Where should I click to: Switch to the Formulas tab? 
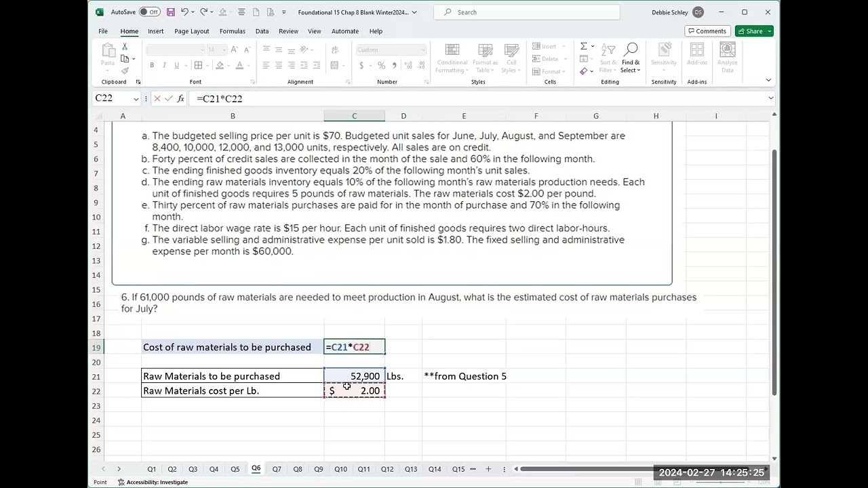pyautogui.click(x=233, y=31)
